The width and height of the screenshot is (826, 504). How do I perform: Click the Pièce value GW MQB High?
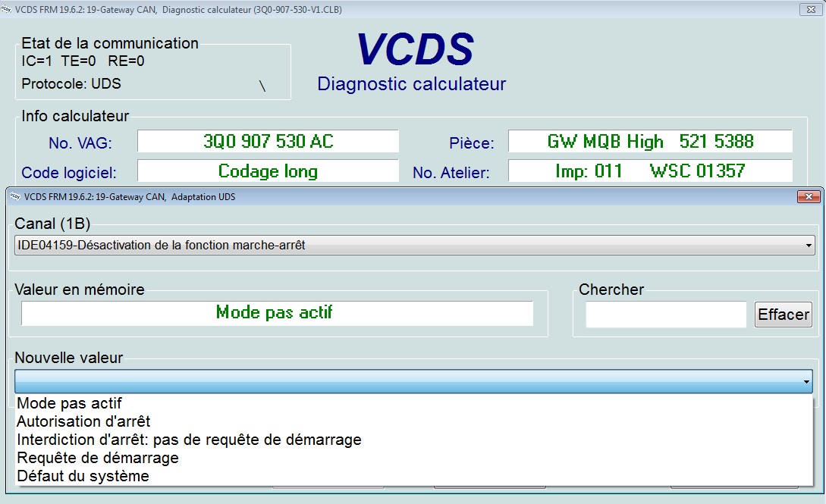650,141
